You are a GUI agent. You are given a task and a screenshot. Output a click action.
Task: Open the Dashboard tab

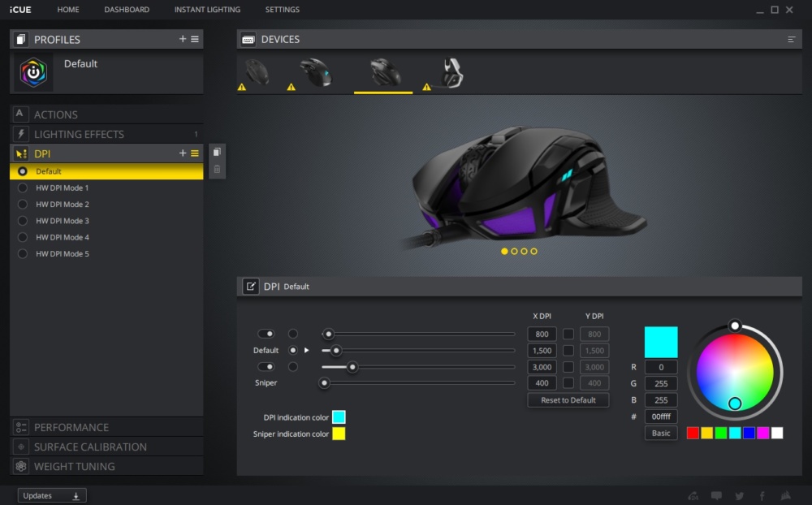[x=127, y=9]
